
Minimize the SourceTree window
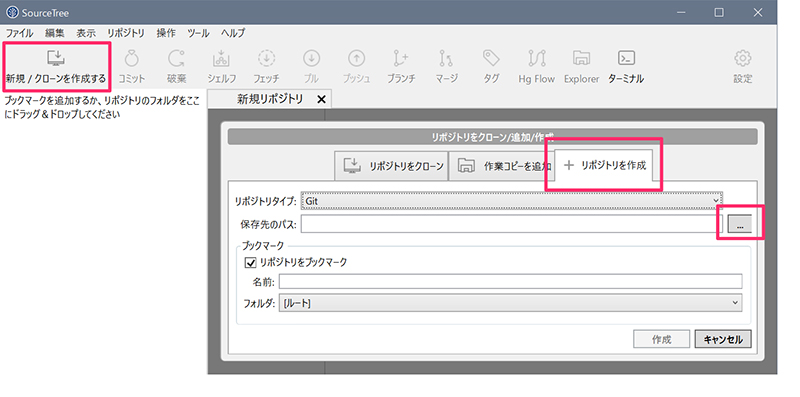(x=681, y=13)
